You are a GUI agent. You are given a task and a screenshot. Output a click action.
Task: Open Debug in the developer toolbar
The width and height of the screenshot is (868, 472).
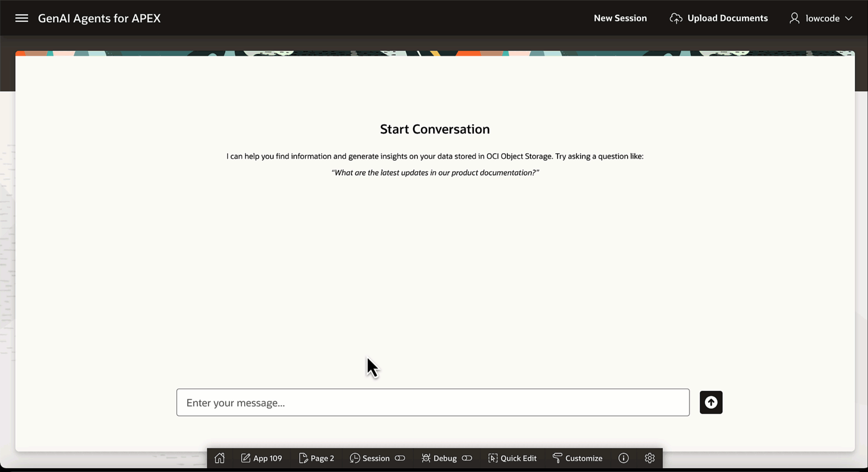(x=439, y=458)
